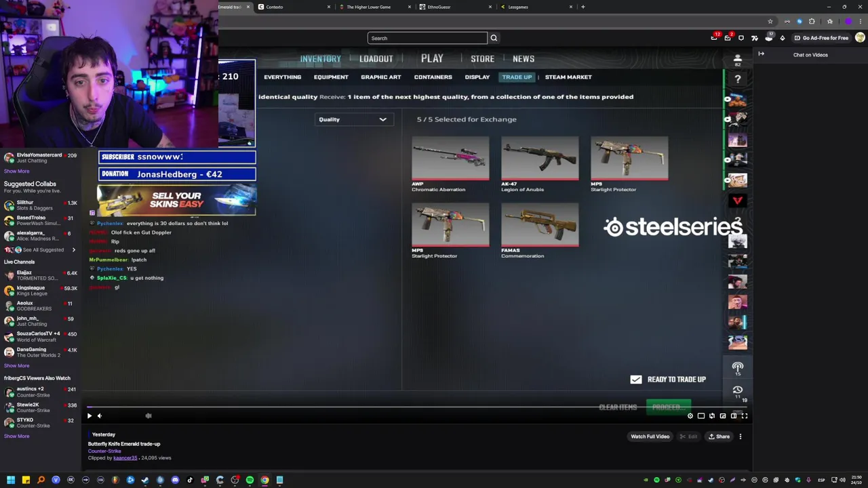
Task: Toggle the READY TO TRADE UP checkbox
Action: pyautogui.click(x=635, y=380)
